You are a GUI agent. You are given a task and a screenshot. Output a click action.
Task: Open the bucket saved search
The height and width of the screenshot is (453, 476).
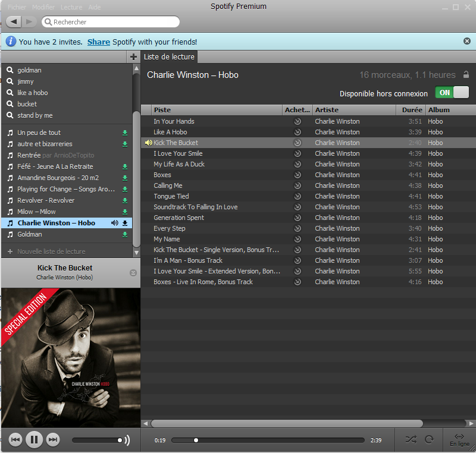pos(67,104)
